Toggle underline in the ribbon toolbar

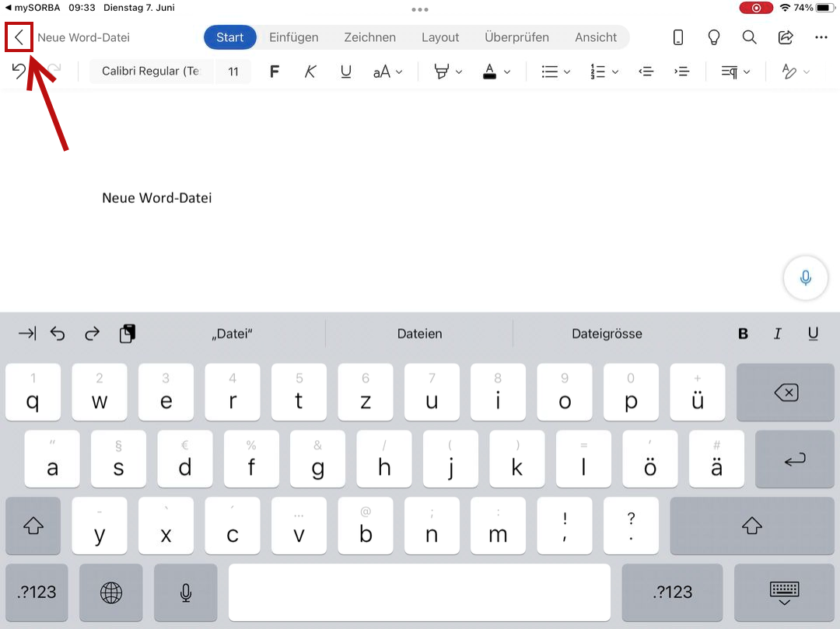(346, 72)
